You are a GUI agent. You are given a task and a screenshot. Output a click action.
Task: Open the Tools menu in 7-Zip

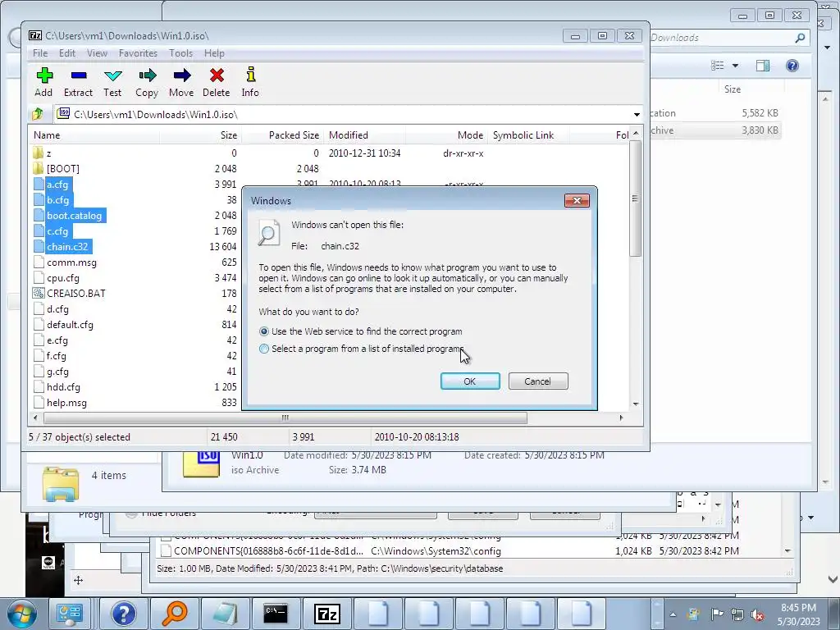[180, 53]
